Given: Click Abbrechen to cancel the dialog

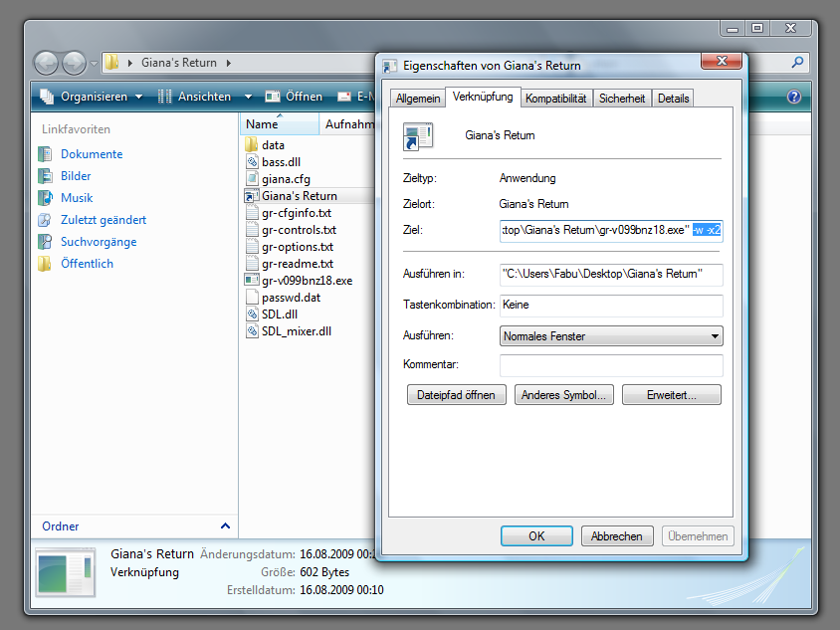Looking at the screenshot, I should [x=617, y=536].
